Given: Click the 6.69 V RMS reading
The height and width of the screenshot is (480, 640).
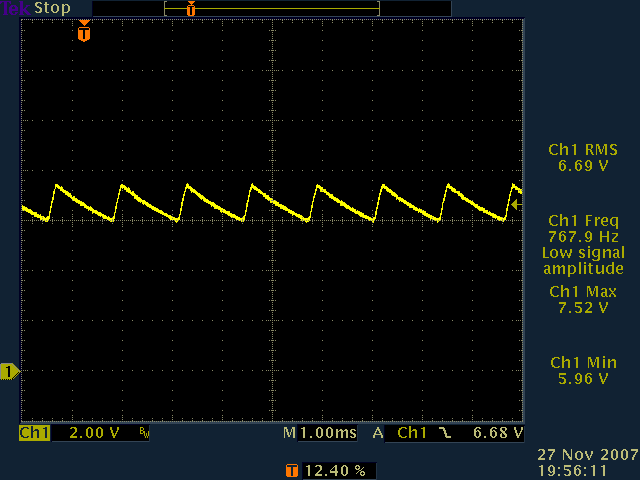Looking at the screenshot, I should 583,166.
